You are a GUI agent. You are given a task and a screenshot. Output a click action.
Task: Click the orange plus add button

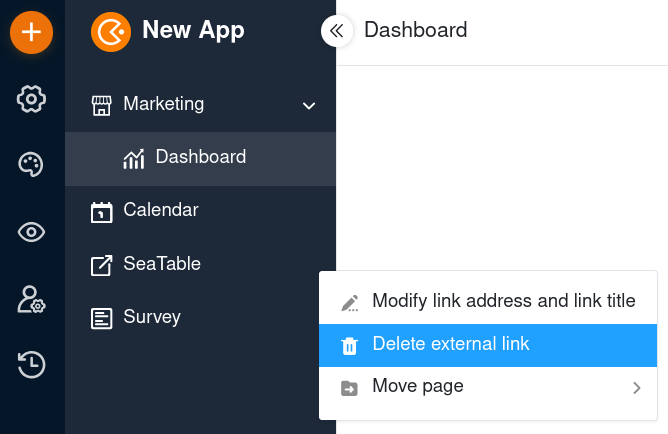[x=32, y=32]
